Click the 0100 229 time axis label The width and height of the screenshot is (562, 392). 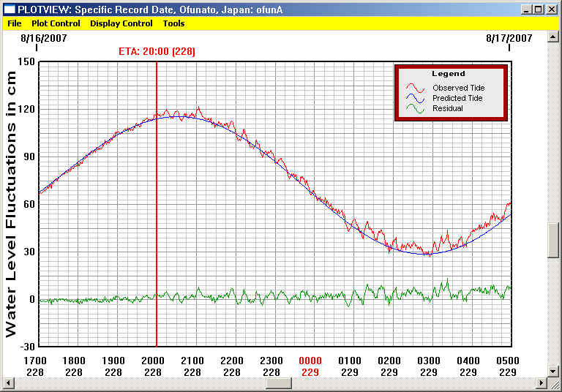tap(350, 366)
